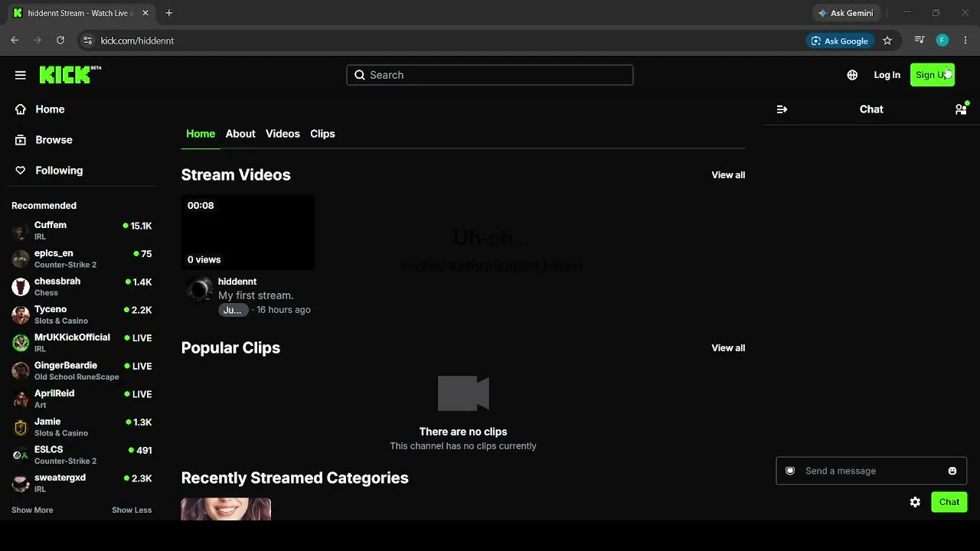The width and height of the screenshot is (980, 551).
Task: Open MrUKKickOfficial recommended channel
Action: pyautogui.click(x=82, y=343)
